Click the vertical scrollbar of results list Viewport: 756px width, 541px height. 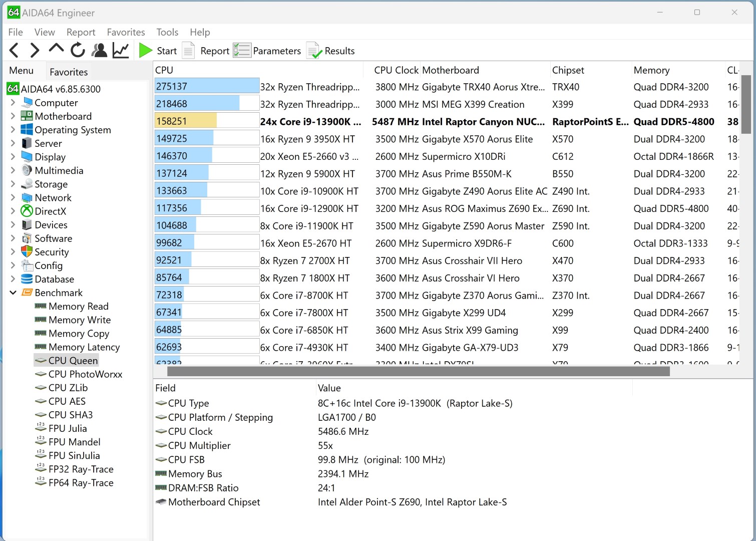pyautogui.click(x=746, y=104)
